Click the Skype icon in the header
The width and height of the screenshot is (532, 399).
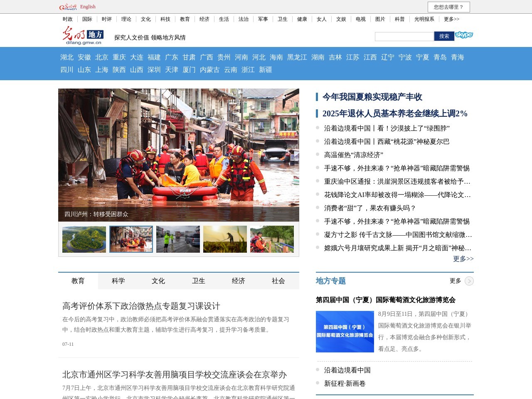click(465, 35)
